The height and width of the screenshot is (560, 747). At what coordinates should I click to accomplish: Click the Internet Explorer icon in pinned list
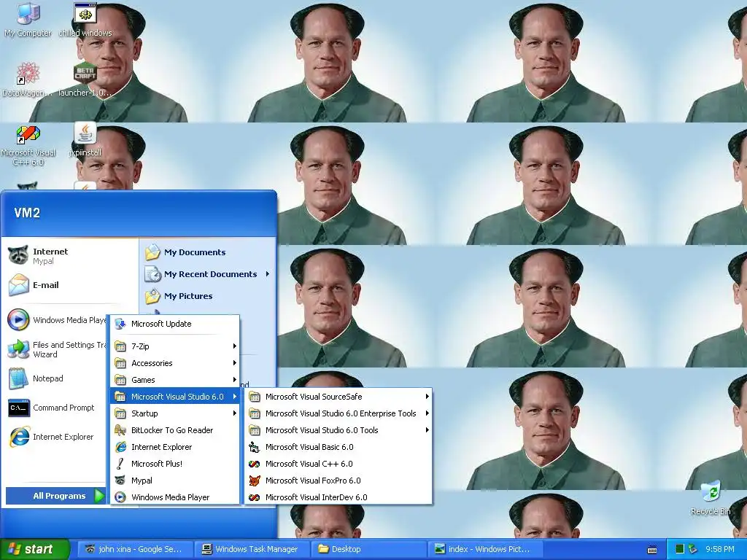(18, 437)
